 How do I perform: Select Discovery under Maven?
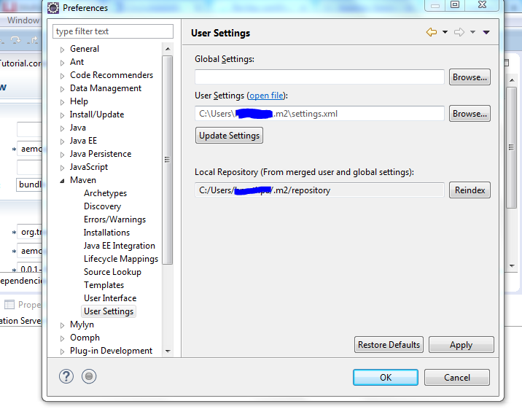pyautogui.click(x=102, y=206)
